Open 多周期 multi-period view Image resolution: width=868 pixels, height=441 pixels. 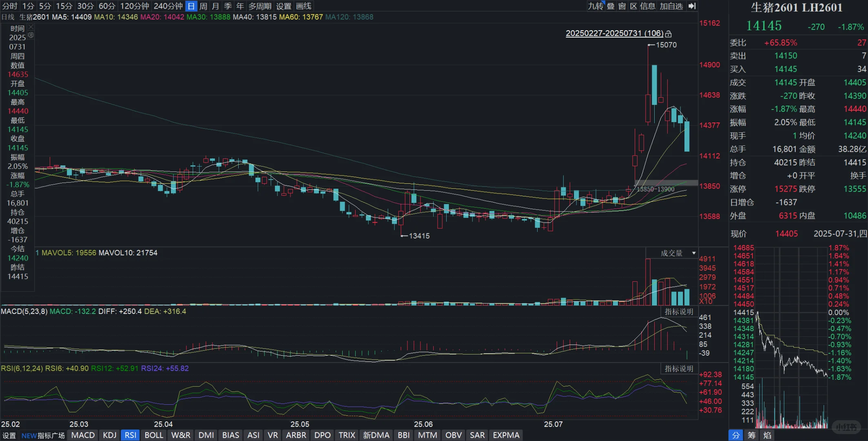click(260, 6)
